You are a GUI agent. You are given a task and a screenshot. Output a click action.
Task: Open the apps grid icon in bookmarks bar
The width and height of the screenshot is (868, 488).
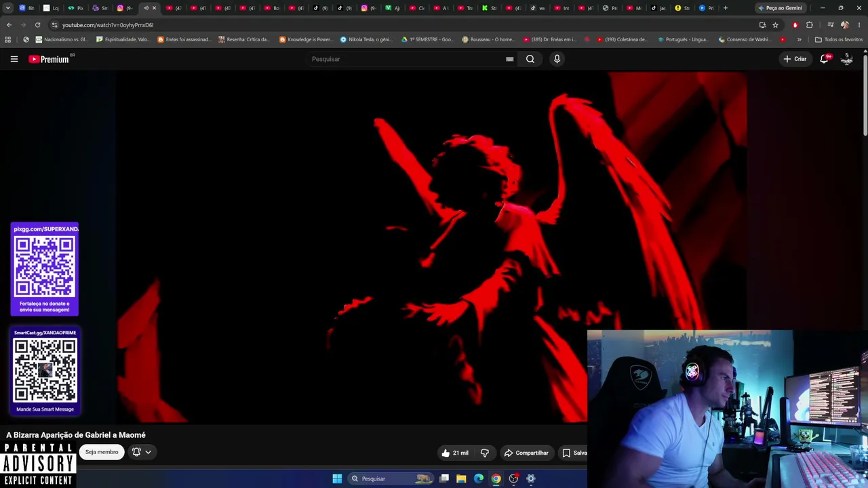[8, 39]
